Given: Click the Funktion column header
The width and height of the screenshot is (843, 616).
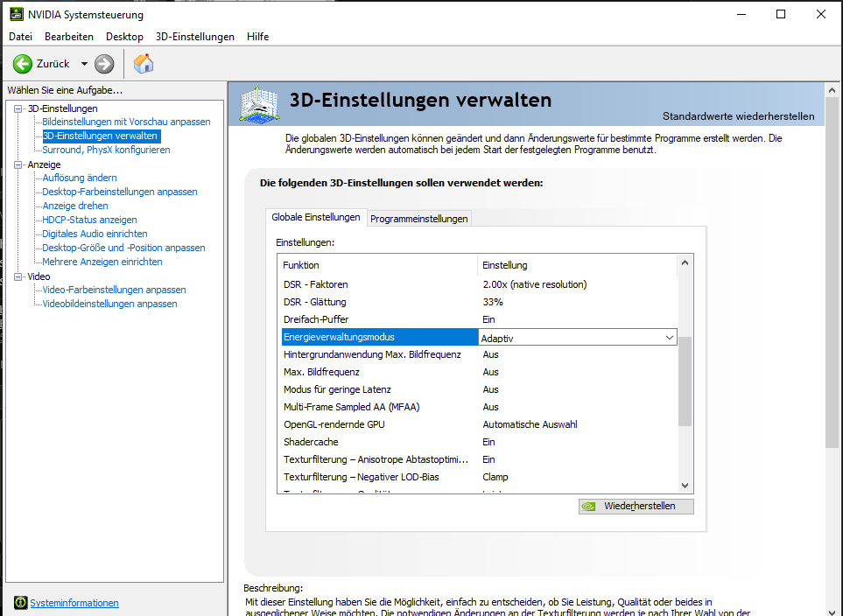Looking at the screenshot, I should (379, 265).
